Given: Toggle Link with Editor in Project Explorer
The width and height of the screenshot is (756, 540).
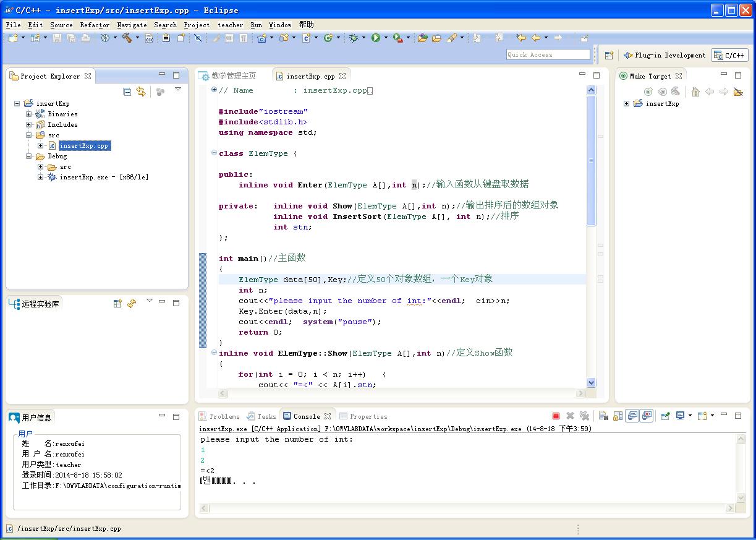Looking at the screenshot, I should (x=142, y=92).
